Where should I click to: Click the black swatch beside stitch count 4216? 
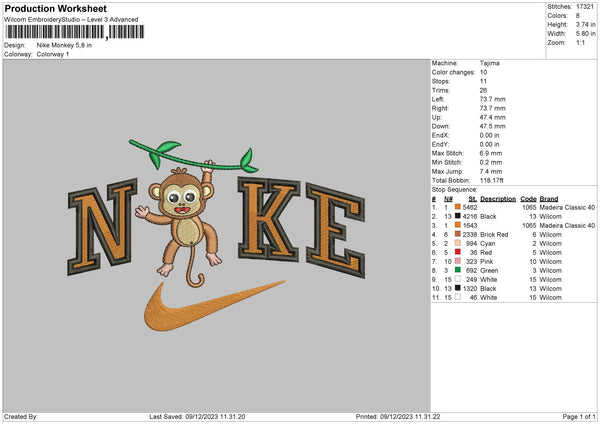[x=458, y=216]
